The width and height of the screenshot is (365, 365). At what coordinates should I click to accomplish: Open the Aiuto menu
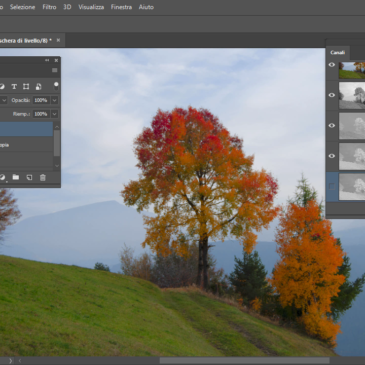click(146, 7)
